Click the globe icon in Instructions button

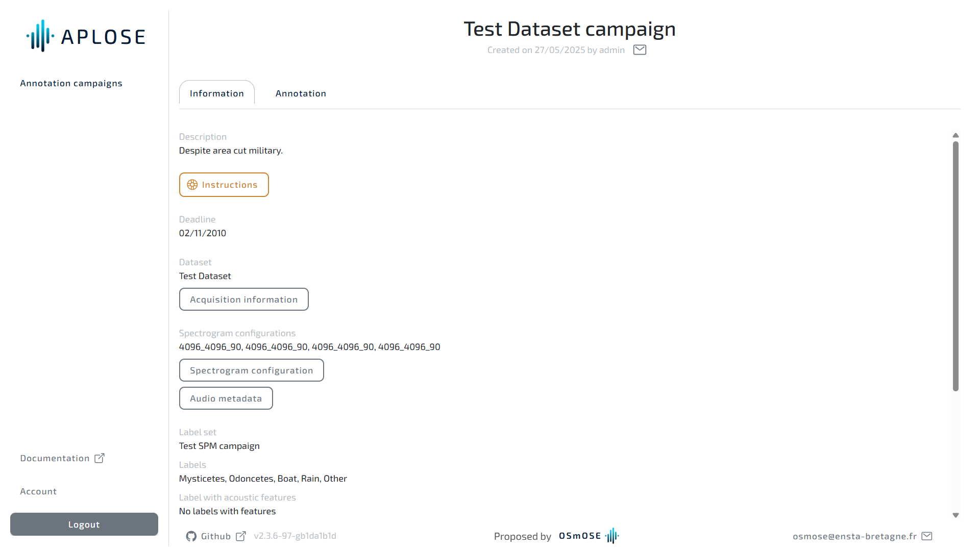192,185
